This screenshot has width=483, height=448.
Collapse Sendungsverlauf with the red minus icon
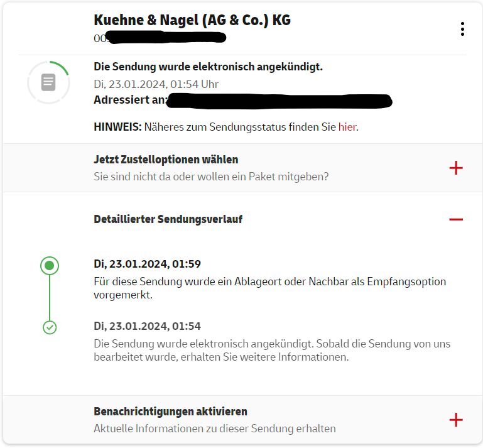(456, 219)
